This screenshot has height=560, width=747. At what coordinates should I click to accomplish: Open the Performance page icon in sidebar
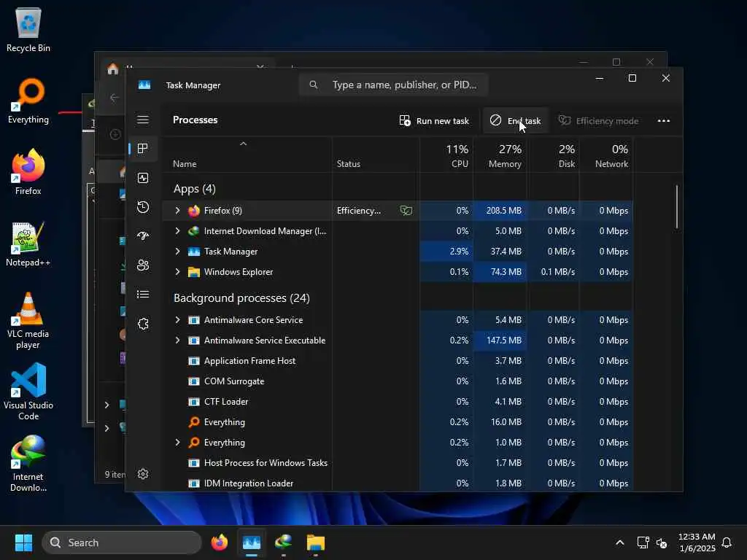[143, 178]
